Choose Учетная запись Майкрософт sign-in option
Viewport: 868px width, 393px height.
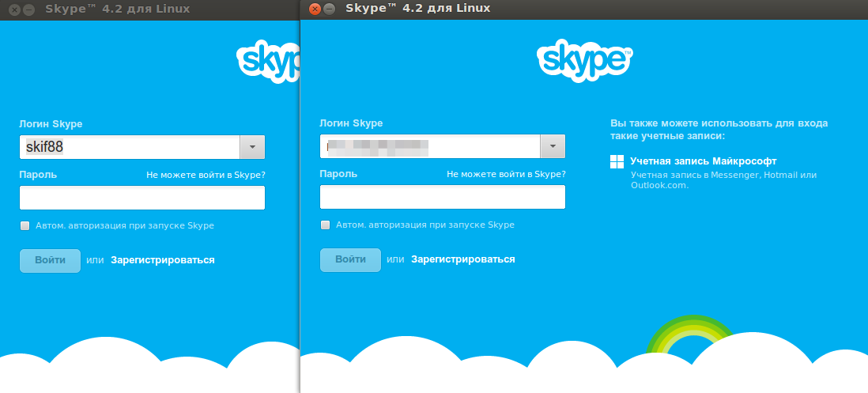[x=703, y=161]
